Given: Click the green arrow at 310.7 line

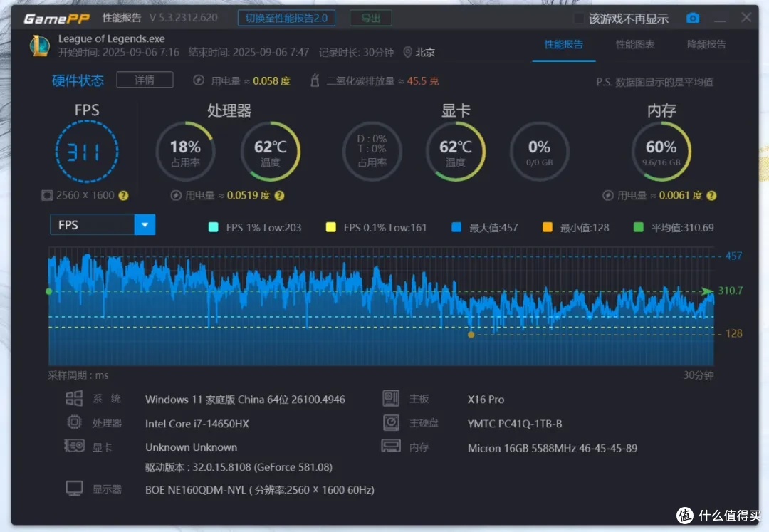Looking at the screenshot, I should coord(707,291).
